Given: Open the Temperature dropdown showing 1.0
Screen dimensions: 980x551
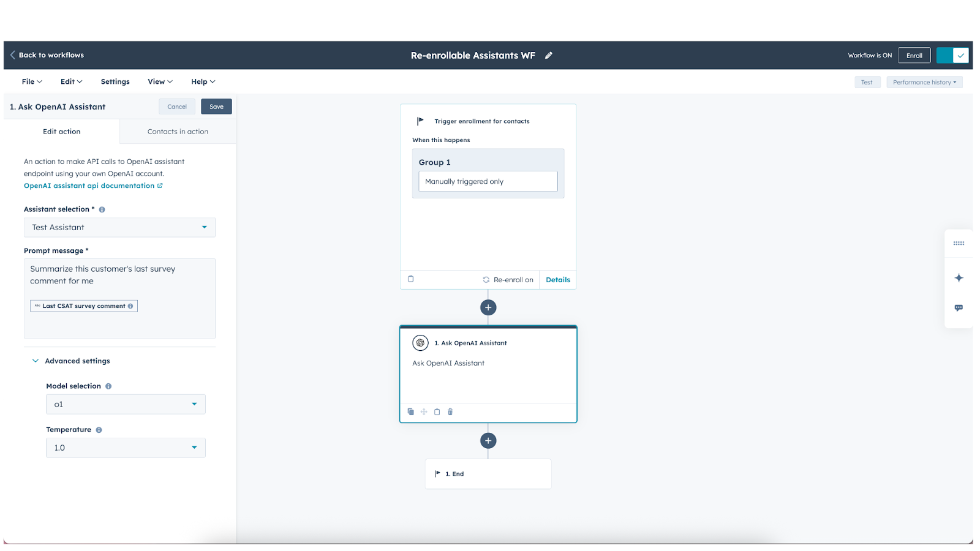Looking at the screenshot, I should coord(126,448).
